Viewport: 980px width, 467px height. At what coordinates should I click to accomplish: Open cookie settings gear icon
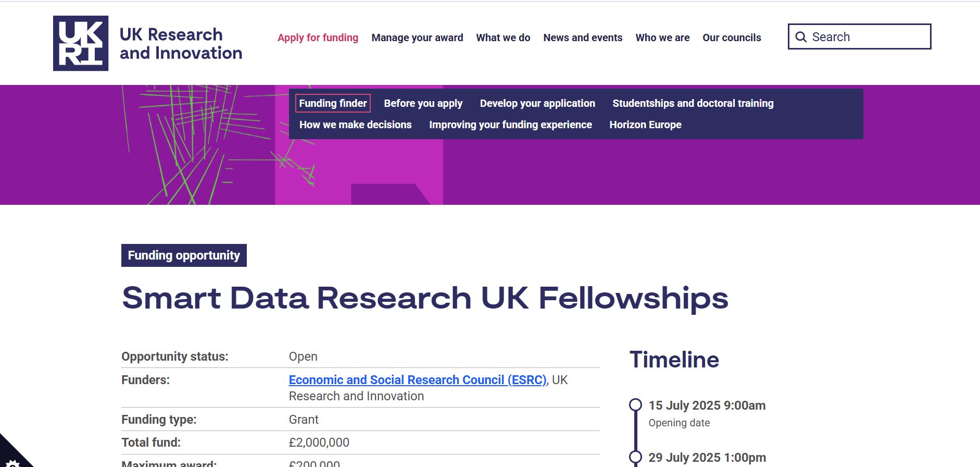coord(11,462)
